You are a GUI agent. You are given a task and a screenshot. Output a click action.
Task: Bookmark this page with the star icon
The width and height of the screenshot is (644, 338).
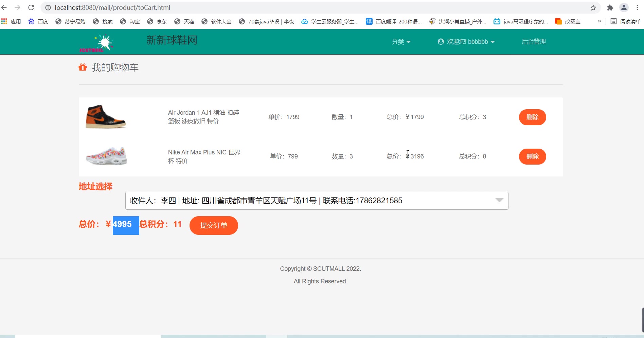tap(593, 7)
